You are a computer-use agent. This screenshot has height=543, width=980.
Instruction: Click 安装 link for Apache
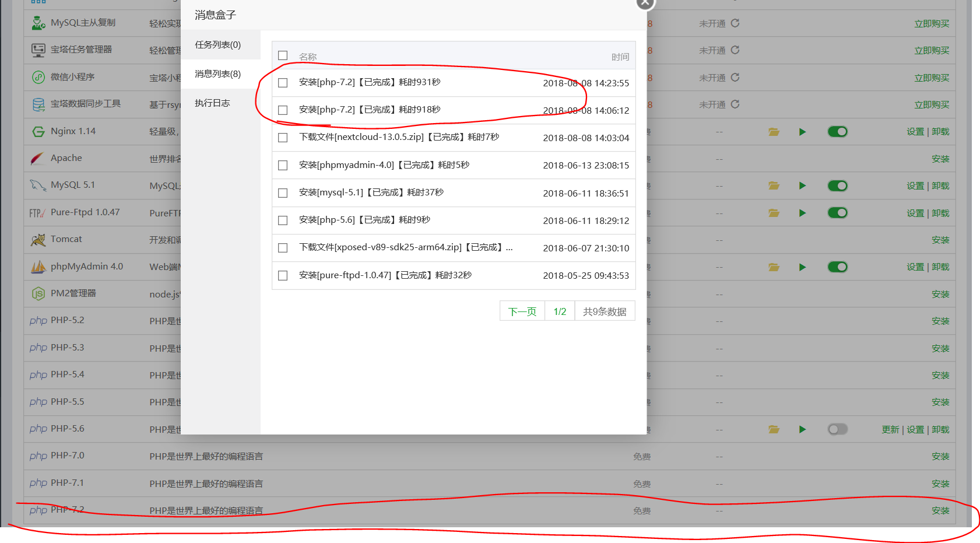940,159
